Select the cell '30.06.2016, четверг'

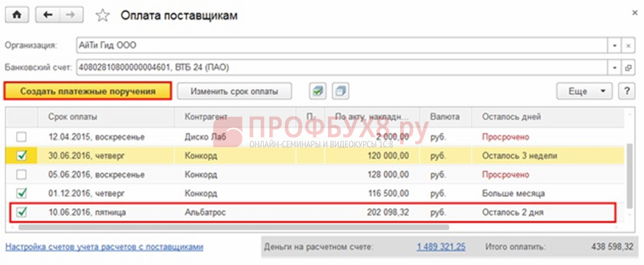click(x=106, y=155)
